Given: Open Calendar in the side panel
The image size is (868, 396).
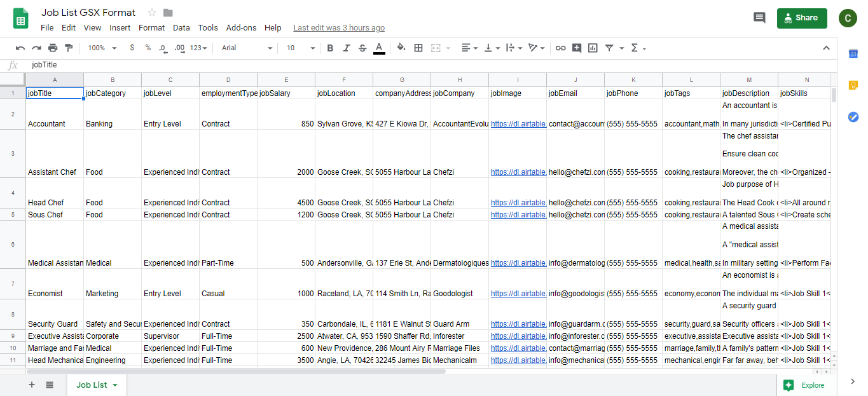Looking at the screenshot, I should (x=853, y=53).
